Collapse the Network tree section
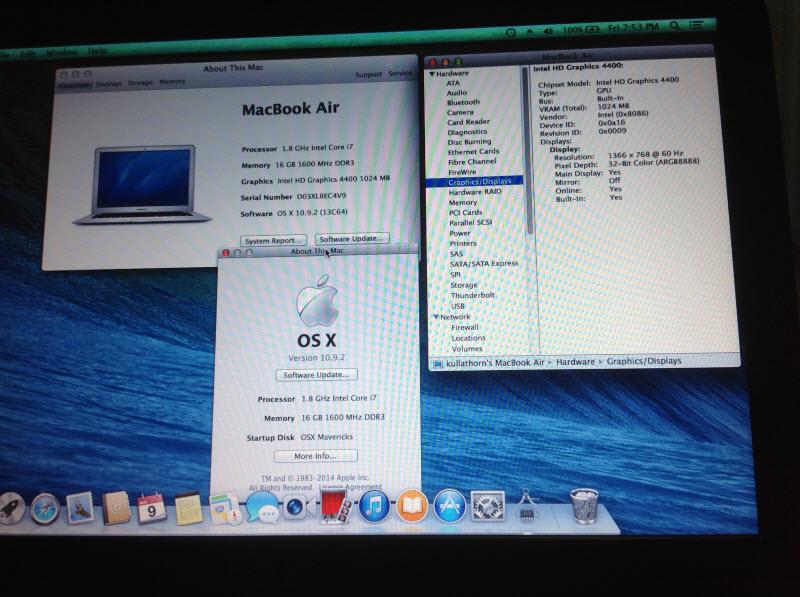 (x=435, y=316)
